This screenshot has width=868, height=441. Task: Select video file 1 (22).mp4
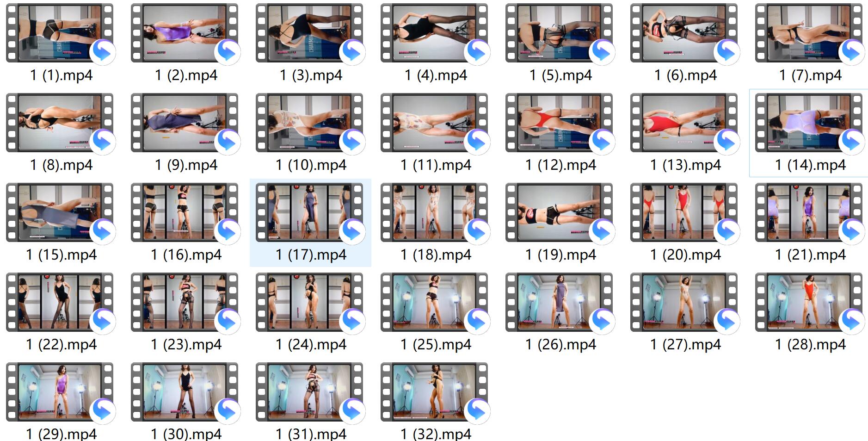(x=60, y=303)
